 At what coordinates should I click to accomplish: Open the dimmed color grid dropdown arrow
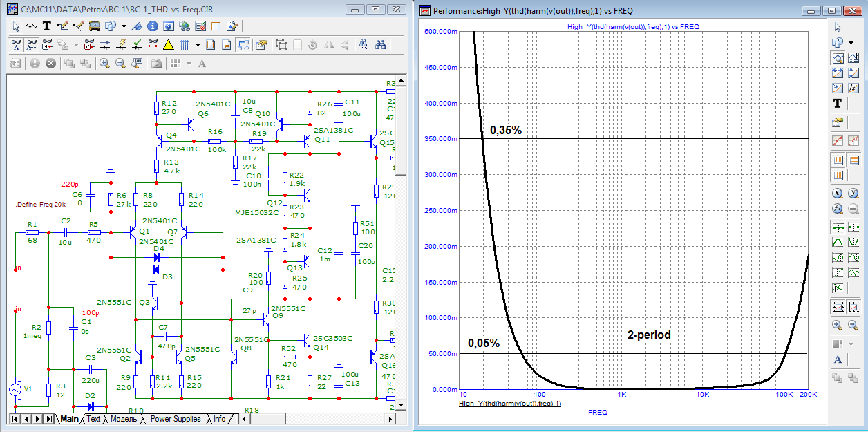(189, 63)
